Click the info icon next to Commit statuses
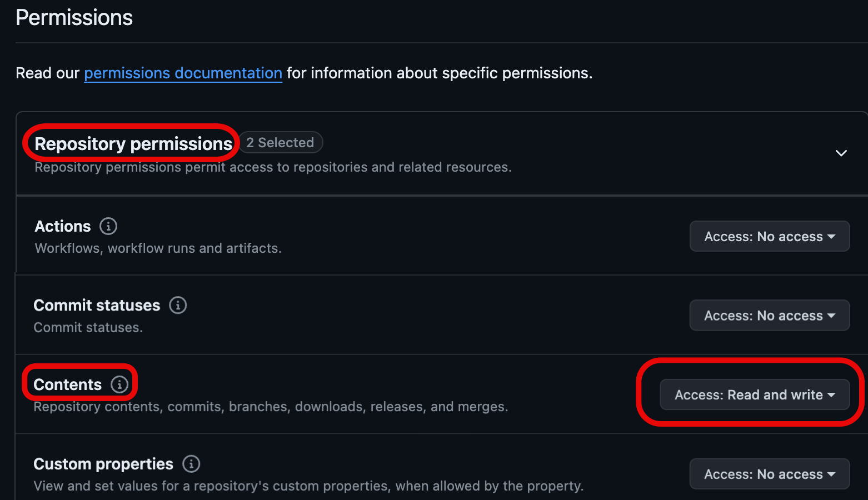This screenshot has width=868, height=500. [178, 305]
